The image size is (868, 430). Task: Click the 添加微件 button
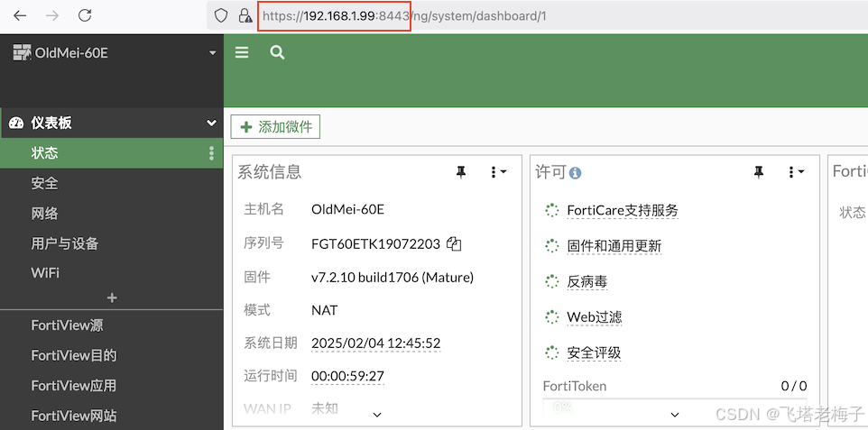click(x=275, y=127)
